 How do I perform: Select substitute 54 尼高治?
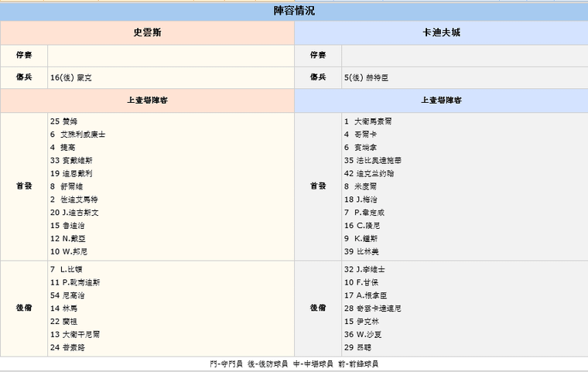[x=67, y=295]
